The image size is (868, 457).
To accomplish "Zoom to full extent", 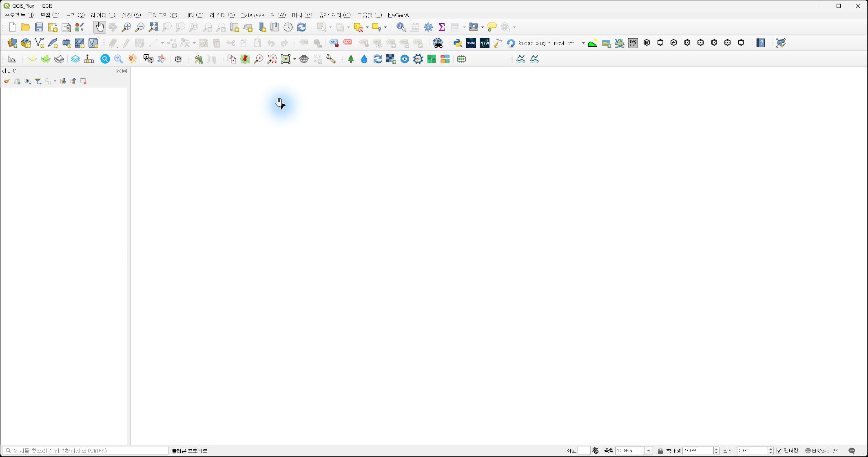I will [153, 27].
